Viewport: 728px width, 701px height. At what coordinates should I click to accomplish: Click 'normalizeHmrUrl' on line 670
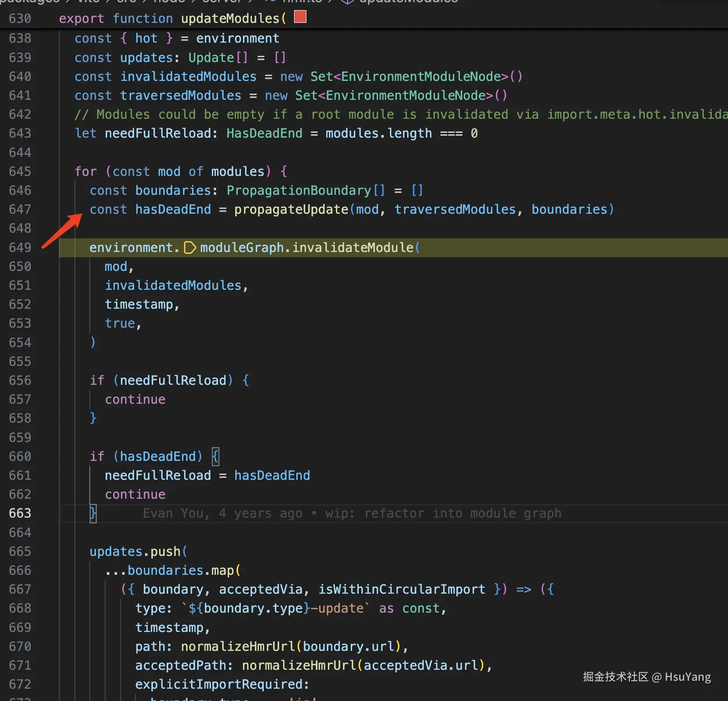pyautogui.click(x=238, y=646)
